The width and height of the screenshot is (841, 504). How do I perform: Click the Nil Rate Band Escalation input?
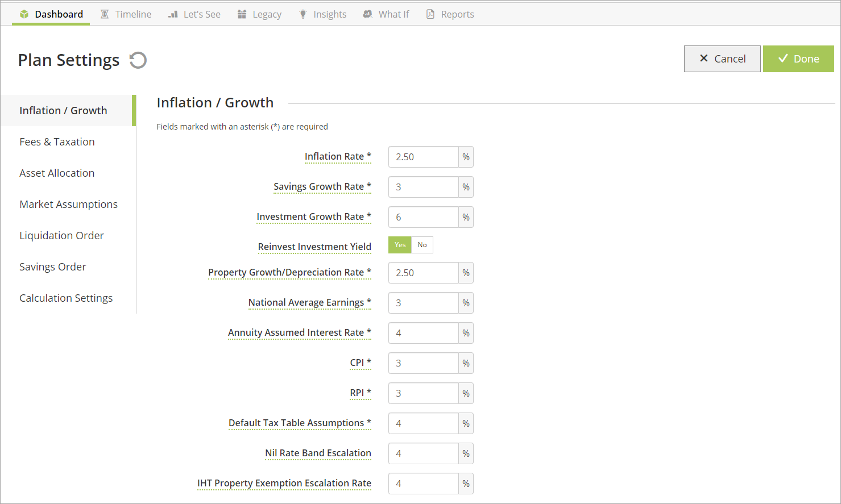[x=424, y=453]
